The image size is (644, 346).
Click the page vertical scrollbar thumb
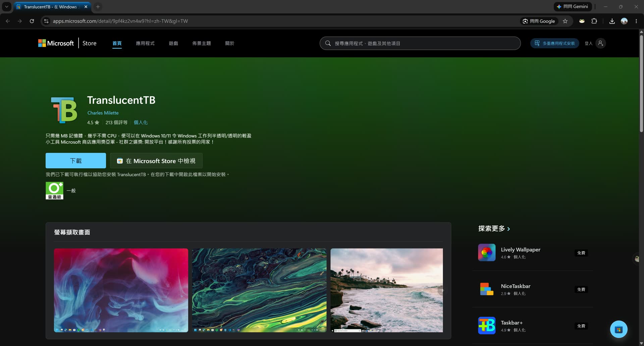[x=641, y=83]
